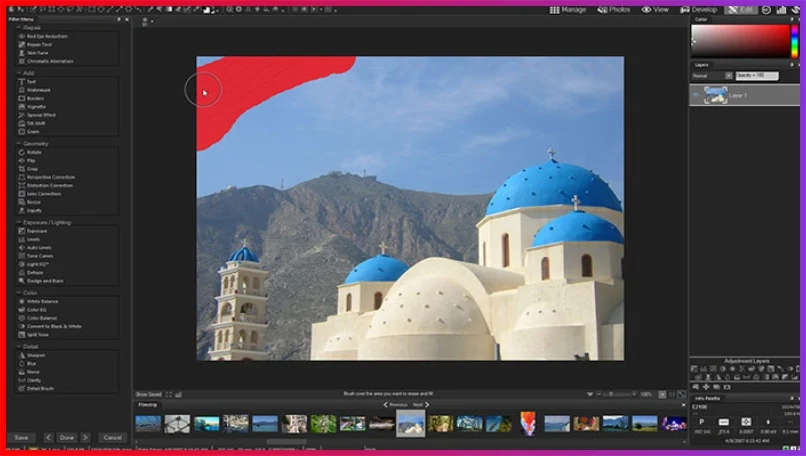Open the Dehaze filter
The image size is (806, 456).
tap(31, 272)
